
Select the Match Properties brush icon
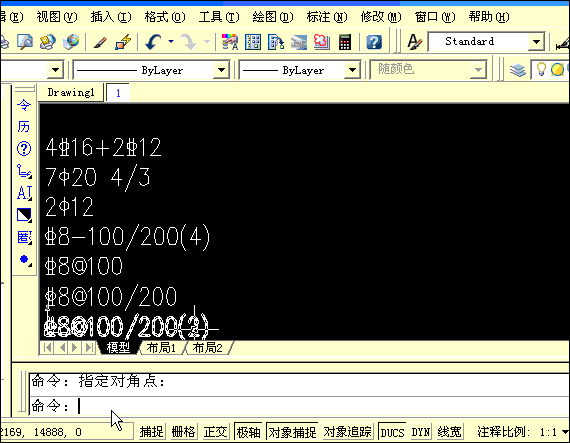pyautogui.click(x=100, y=42)
